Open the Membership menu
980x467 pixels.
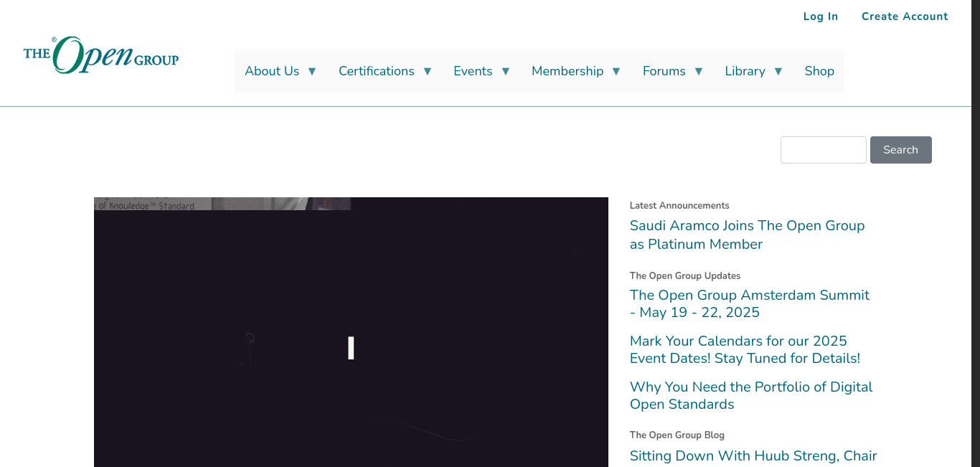click(x=567, y=71)
